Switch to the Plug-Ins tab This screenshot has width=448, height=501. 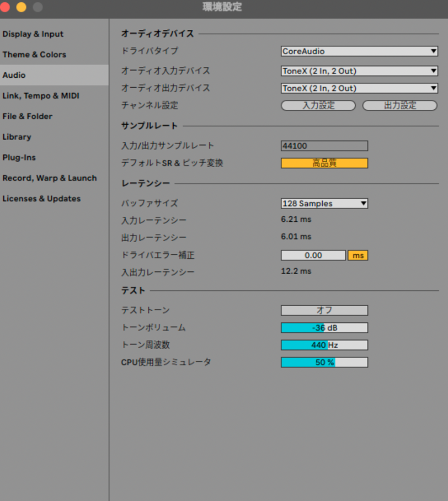point(19,158)
